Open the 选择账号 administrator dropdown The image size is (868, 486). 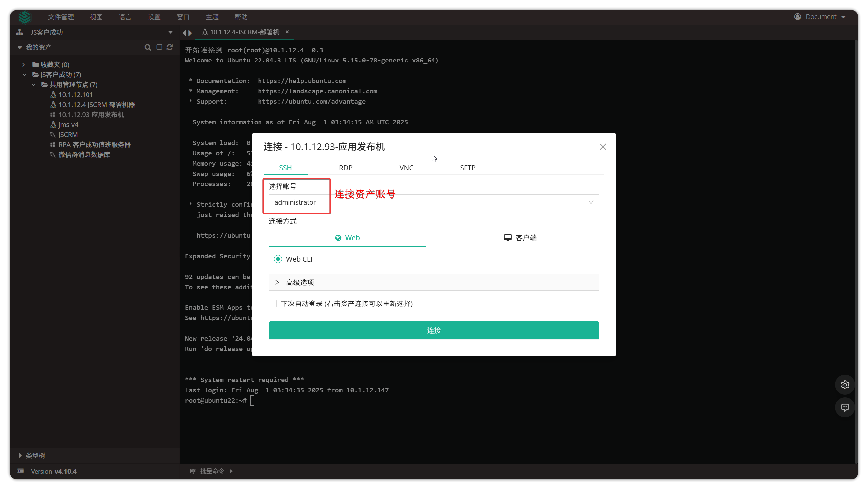click(x=434, y=202)
